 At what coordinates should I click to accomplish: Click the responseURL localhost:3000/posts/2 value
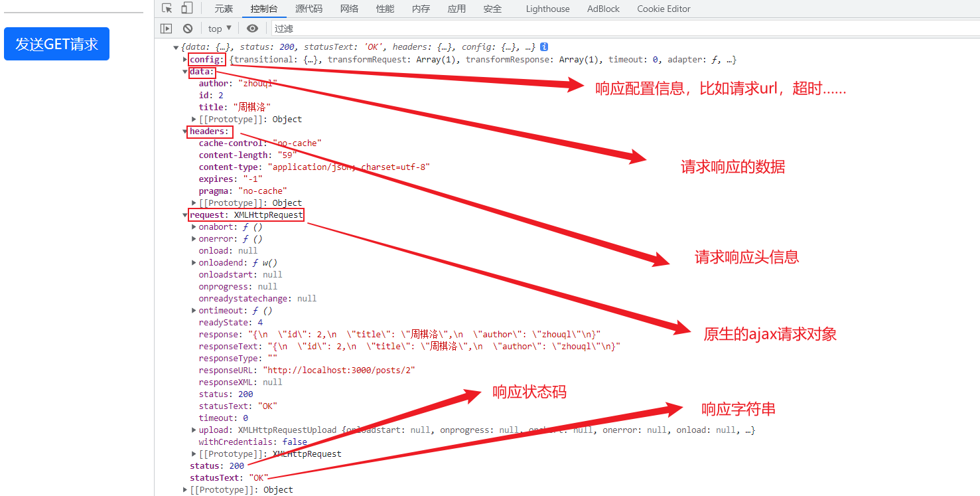pyautogui.click(x=339, y=371)
